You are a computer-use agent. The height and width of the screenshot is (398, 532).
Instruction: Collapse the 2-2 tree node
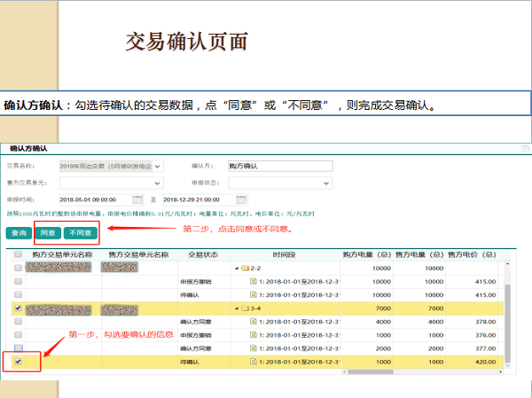click(235, 267)
